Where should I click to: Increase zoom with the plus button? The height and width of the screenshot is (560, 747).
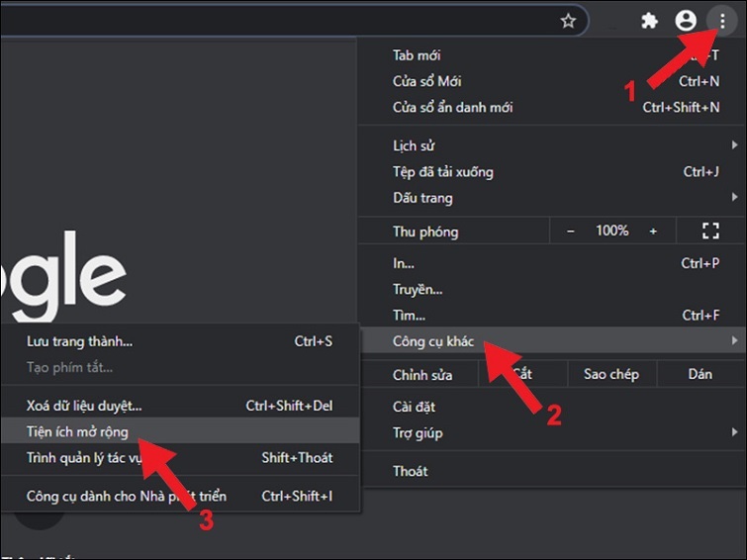click(653, 232)
